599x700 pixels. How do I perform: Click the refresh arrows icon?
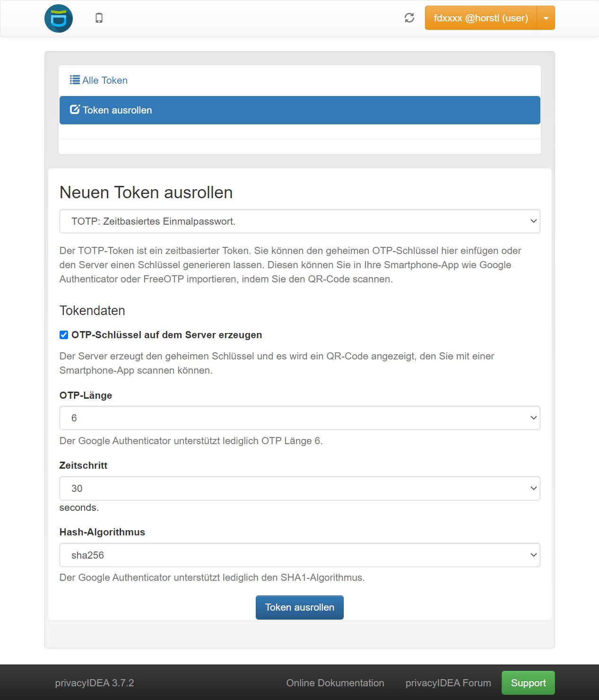pos(409,18)
